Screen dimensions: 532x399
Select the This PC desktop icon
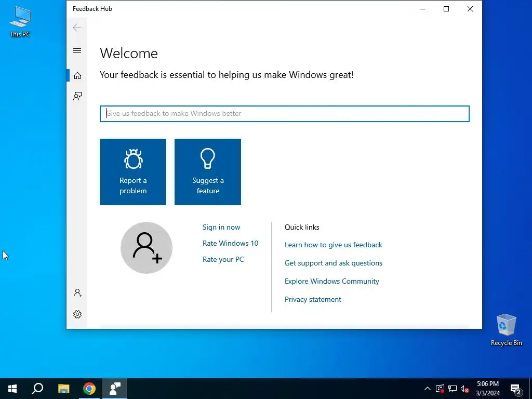tap(20, 21)
